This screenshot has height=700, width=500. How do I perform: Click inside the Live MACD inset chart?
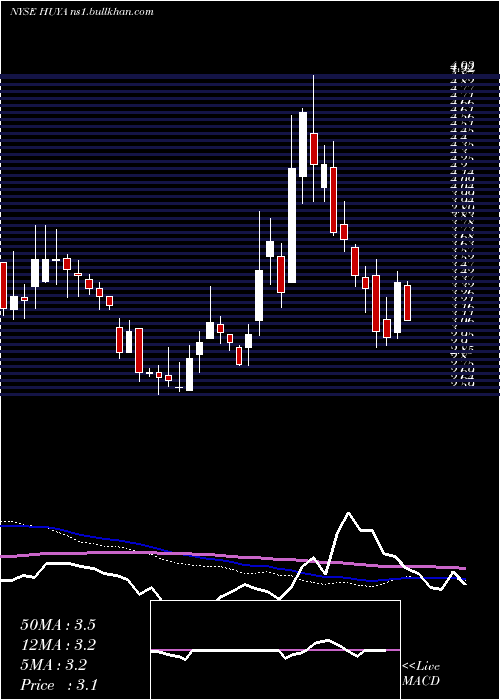(275, 650)
